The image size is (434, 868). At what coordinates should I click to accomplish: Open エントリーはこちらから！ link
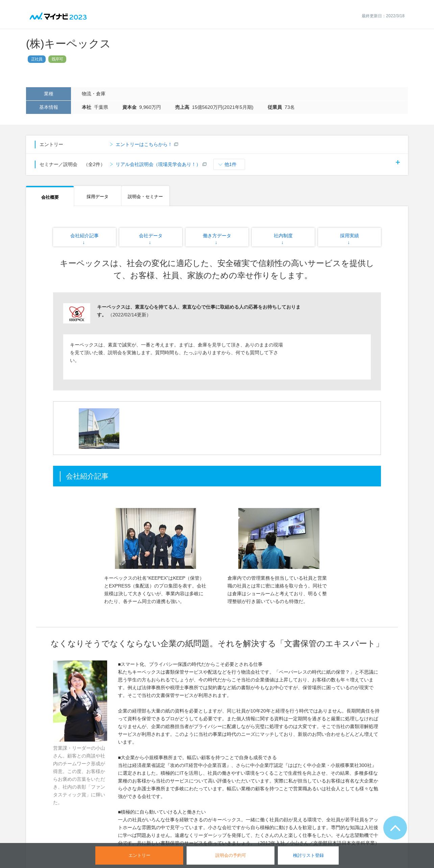pyautogui.click(x=144, y=144)
